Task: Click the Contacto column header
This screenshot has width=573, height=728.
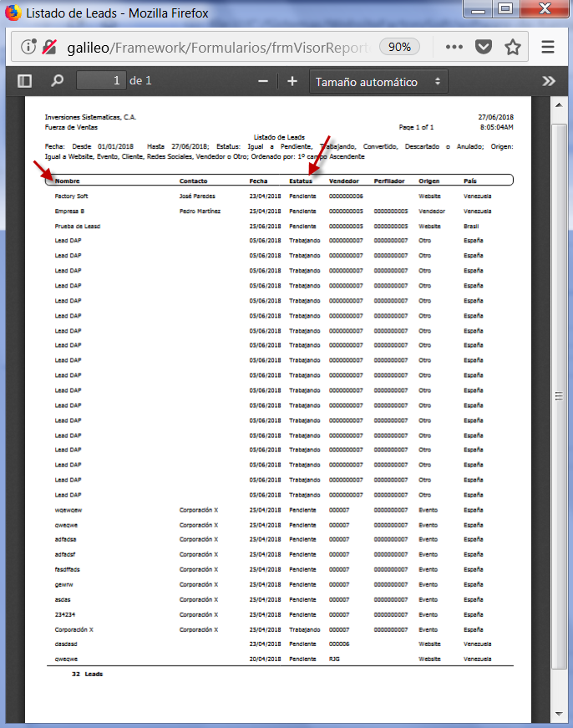Action: (x=194, y=181)
